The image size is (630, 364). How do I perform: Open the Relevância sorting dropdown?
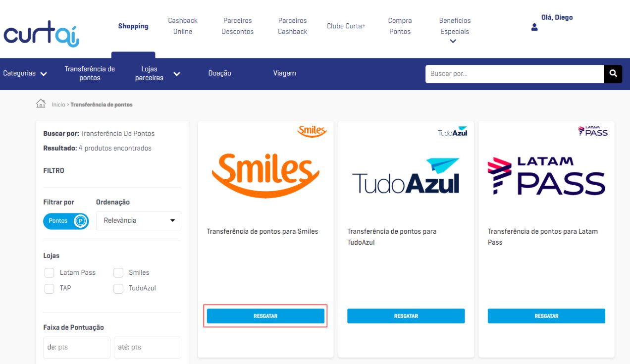point(139,220)
